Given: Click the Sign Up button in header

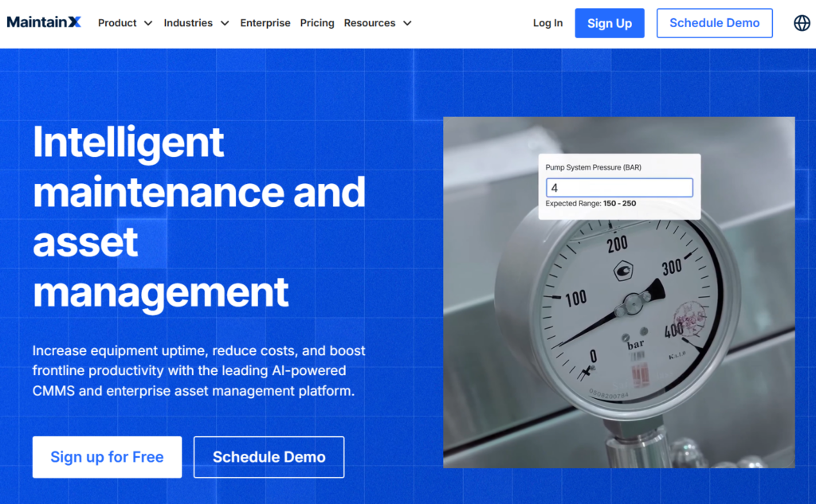Looking at the screenshot, I should [610, 23].
